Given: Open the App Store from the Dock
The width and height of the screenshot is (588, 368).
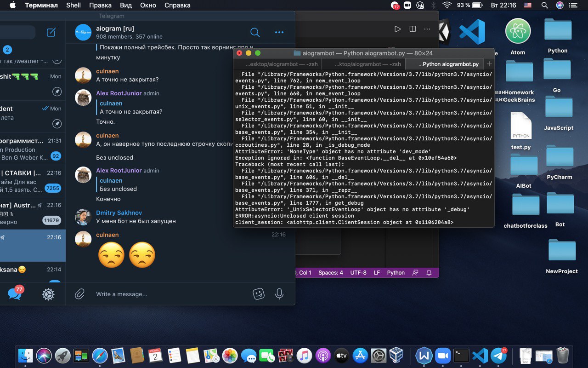Looking at the screenshot, I should [360, 356].
